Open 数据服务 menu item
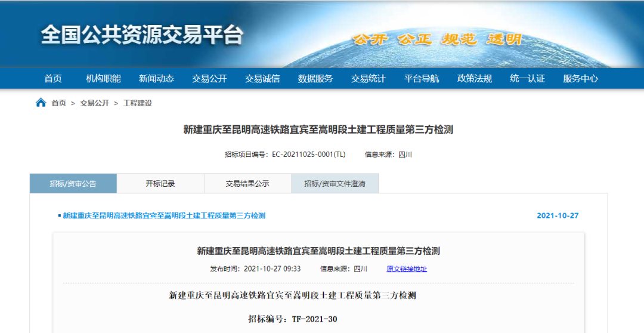This screenshot has width=644, height=333. 315,79
